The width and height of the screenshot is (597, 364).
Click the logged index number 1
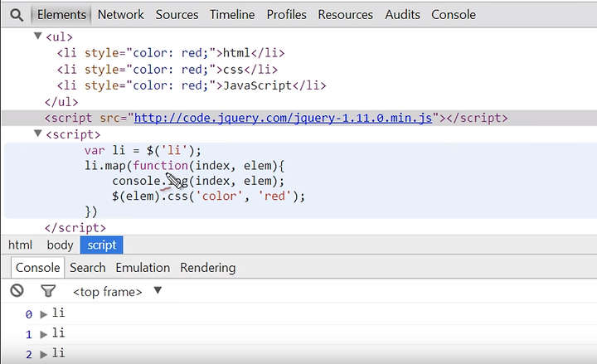[29, 335]
